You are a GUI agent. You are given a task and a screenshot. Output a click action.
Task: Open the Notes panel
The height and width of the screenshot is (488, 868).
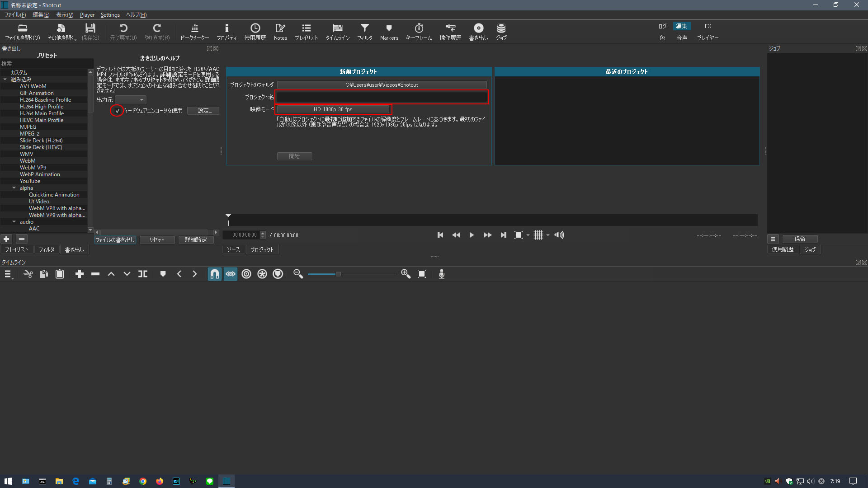(280, 32)
